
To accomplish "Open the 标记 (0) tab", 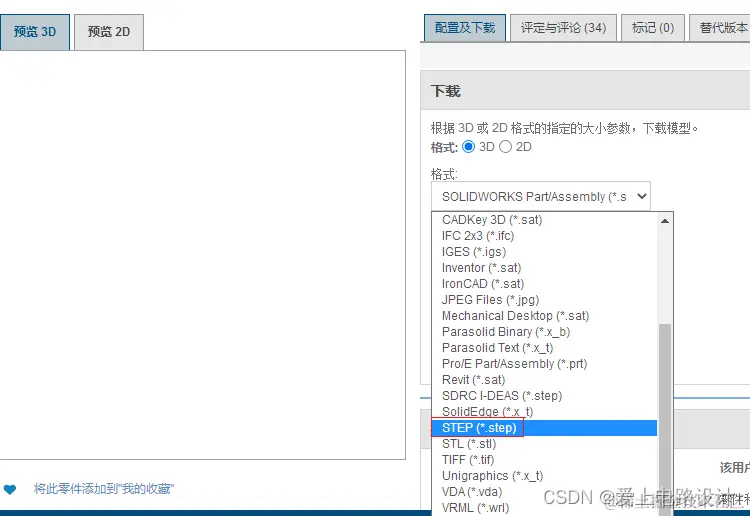I will pyautogui.click(x=653, y=28).
